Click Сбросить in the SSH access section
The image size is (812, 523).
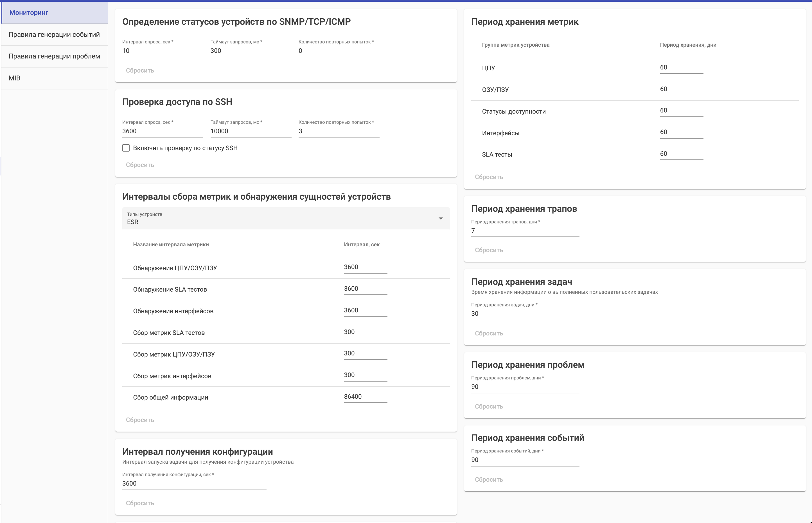pyautogui.click(x=140, y=165)
